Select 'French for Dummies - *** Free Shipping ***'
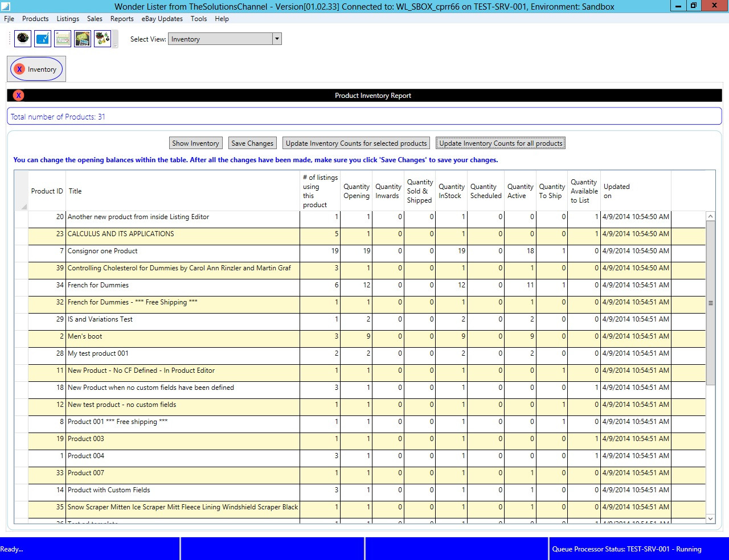Screen dimensions: 729x560 (133, 302)
